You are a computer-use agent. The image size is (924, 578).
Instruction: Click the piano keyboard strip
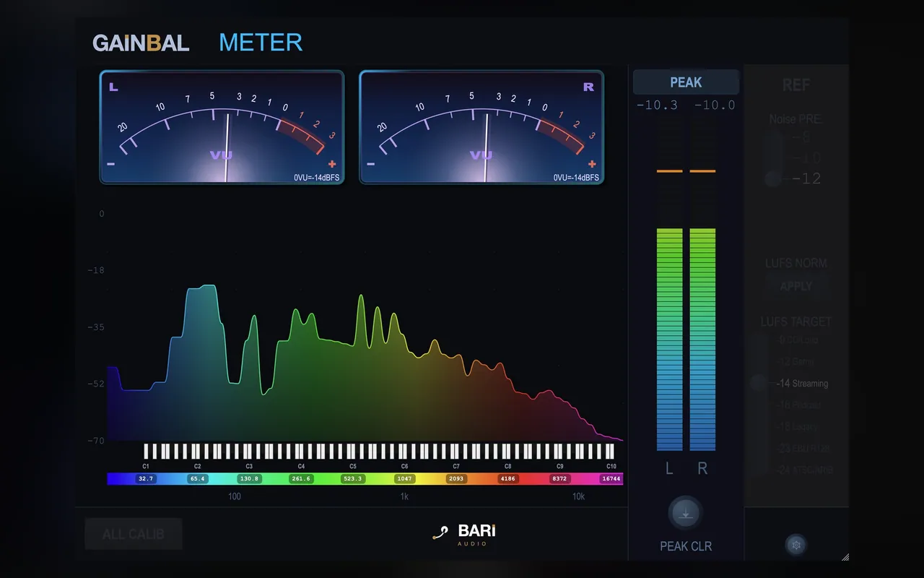[x=379, y=452]
